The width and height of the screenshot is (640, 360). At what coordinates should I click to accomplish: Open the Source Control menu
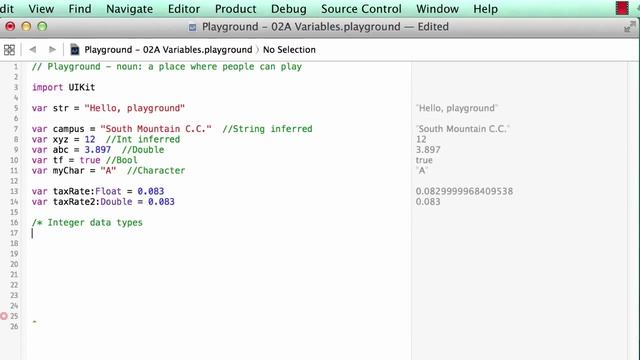[361, 9]
